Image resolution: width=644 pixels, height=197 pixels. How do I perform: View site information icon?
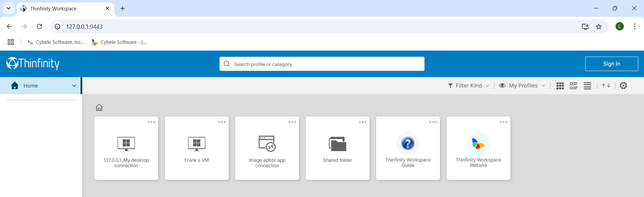coord(58,26)
